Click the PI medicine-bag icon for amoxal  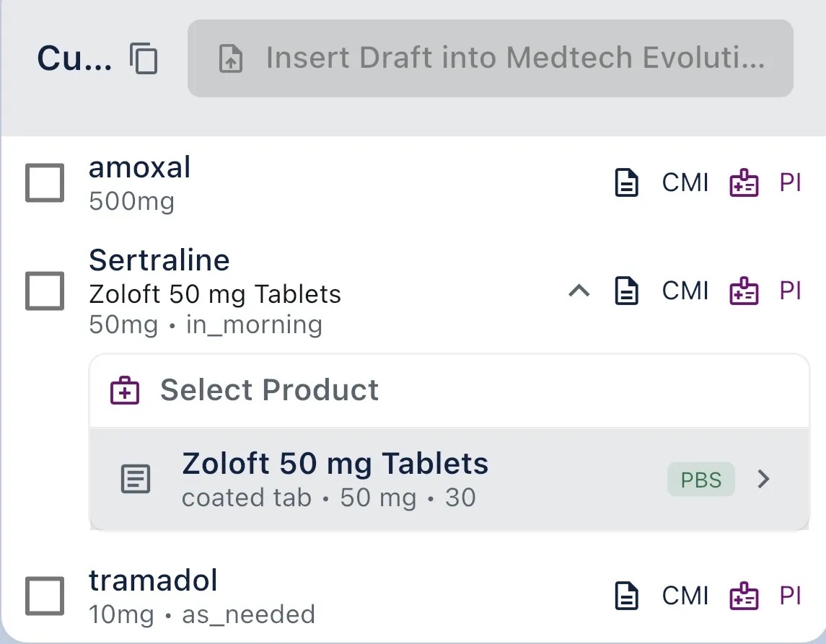point(744,182)
